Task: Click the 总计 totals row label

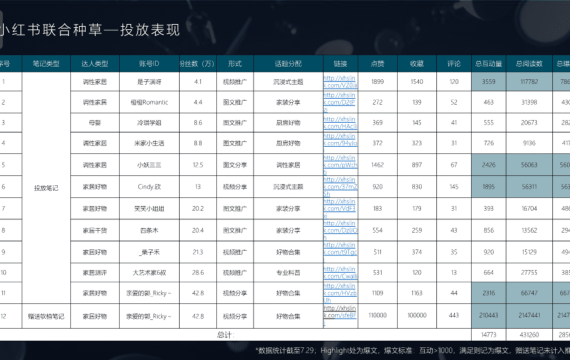Action: click(x=225, y=335)
